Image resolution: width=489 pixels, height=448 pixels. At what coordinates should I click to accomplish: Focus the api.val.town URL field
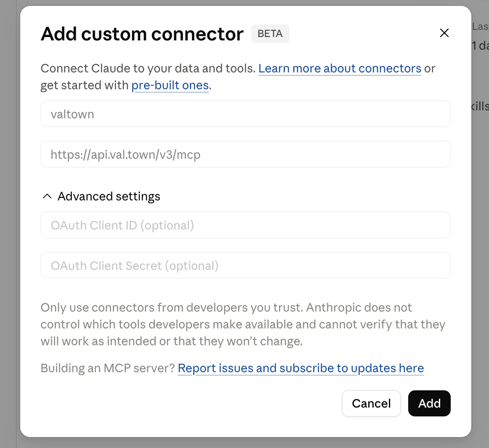tap(245, 154)
